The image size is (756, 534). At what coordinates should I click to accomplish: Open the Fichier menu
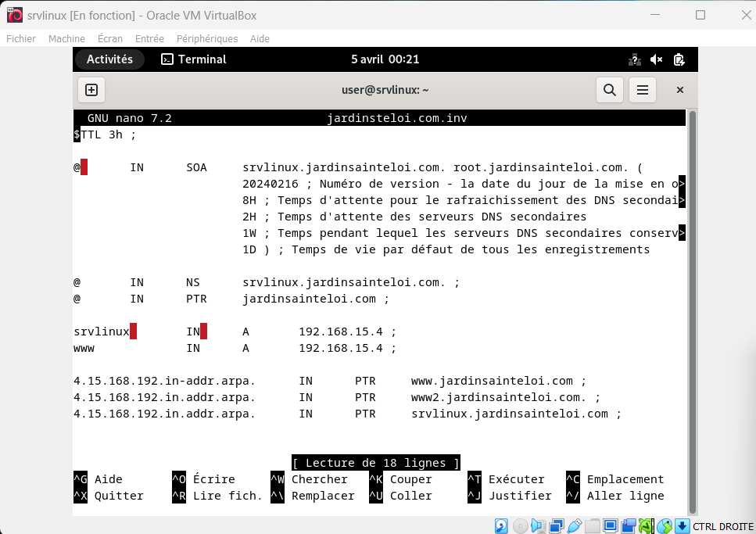[x=21, y=38]
